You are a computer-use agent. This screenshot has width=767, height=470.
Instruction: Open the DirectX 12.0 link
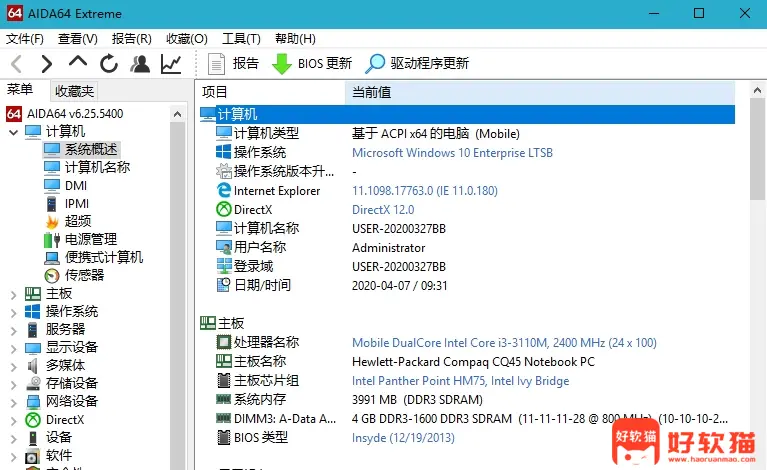point(383,210)
